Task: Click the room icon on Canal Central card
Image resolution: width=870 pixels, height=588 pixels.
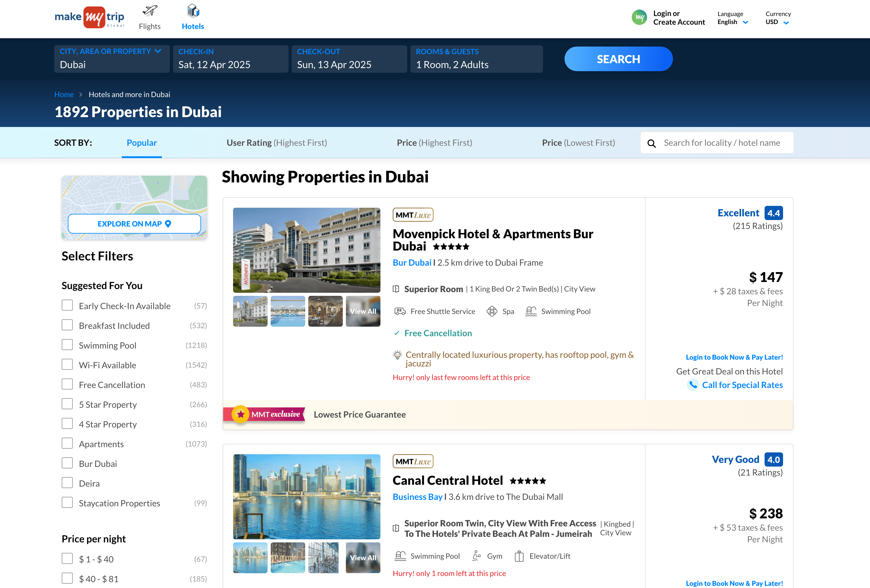Action: coord(396,529)
